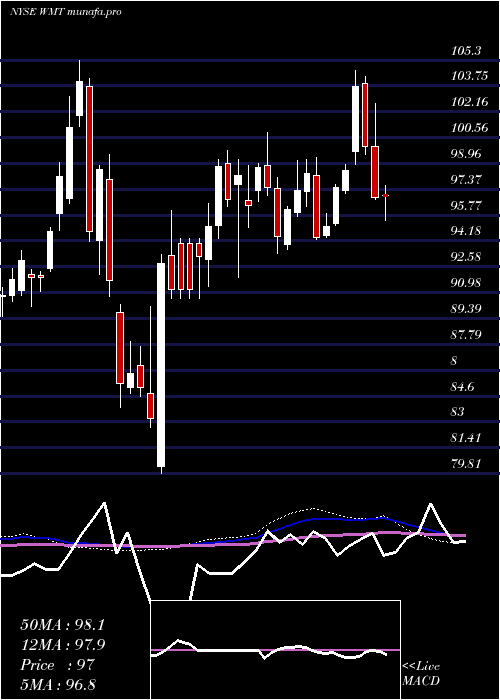This screenshot has height=700, width=500.
Task: Click the 103.75 price axis label
Action: coord(469,76)
